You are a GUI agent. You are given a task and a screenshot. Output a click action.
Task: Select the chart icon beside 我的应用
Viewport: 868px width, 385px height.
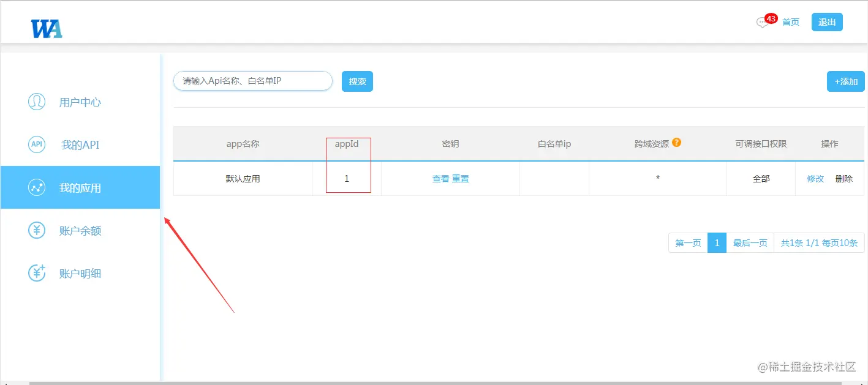(x=37, y=187)
